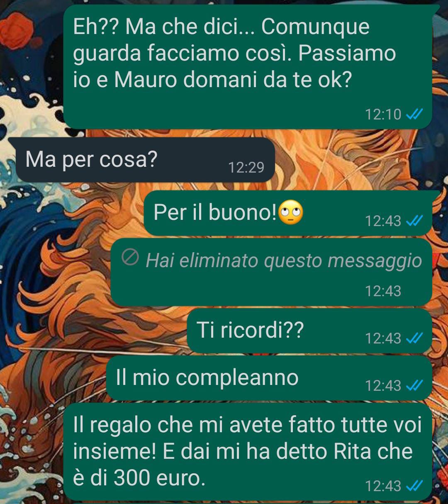The height and width of the screenshot is (504, 448).
Task: Tap the rolling eyes emoji
Action: point(291,212)
